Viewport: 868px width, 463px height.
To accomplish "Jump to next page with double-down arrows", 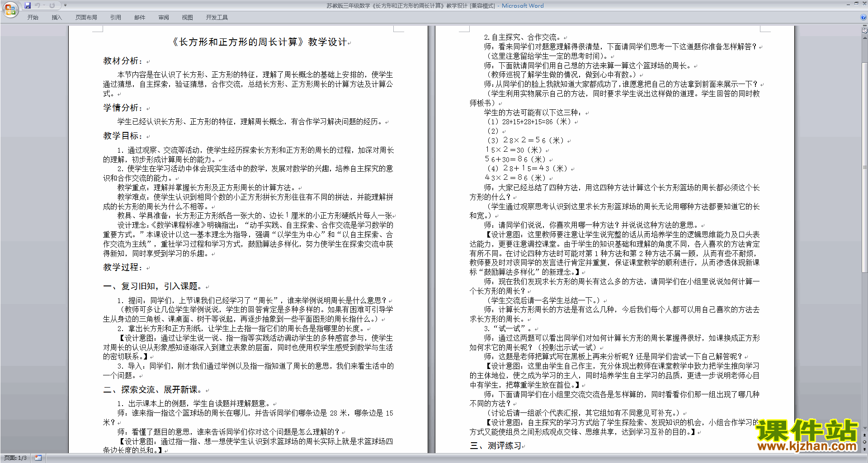I will 865,449.
